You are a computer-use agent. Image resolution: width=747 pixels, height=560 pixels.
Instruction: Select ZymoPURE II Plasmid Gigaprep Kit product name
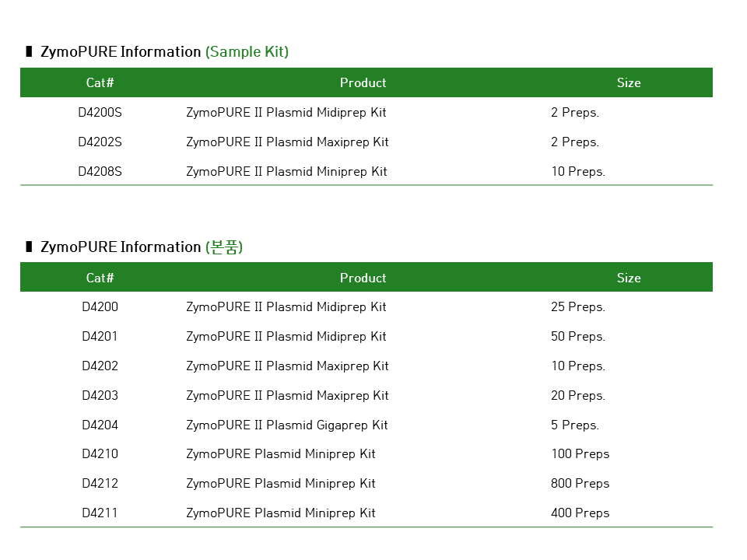tap(286, 425)
